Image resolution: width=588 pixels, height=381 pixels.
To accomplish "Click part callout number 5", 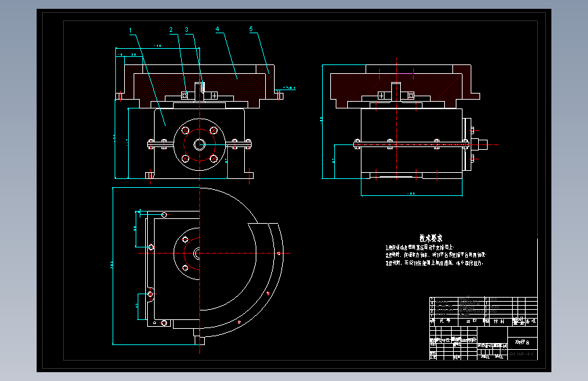I will pyautogui.click(x=251, y=29).
